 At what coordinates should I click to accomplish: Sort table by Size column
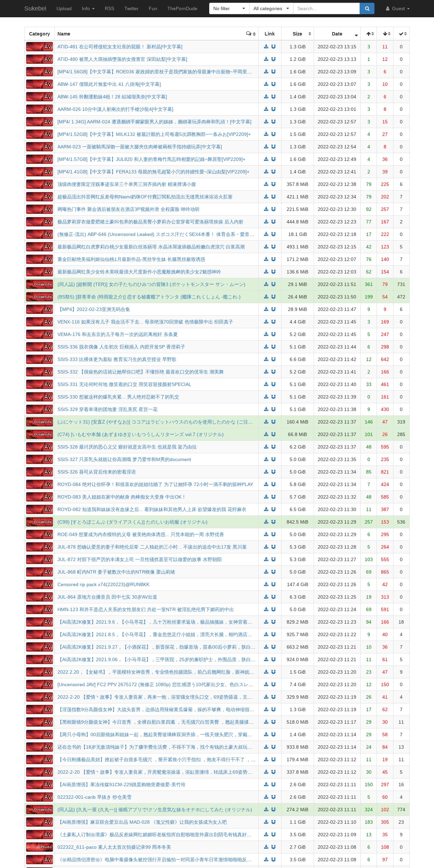pyautogui.click(x=297, y=34)
